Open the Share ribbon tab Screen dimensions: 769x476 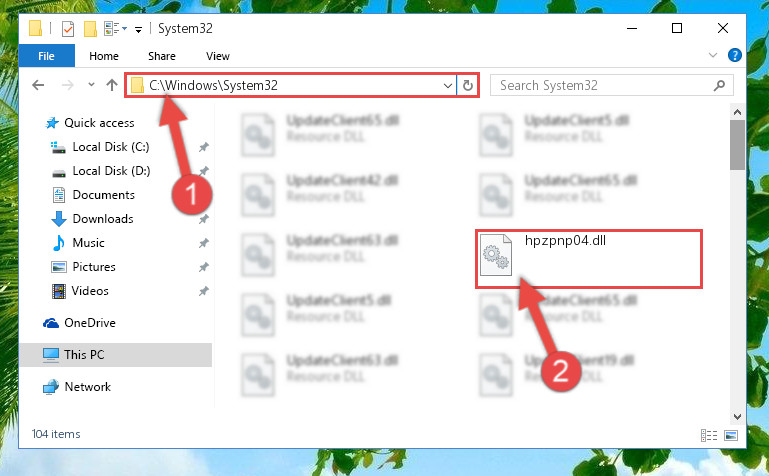click(162, 56)
